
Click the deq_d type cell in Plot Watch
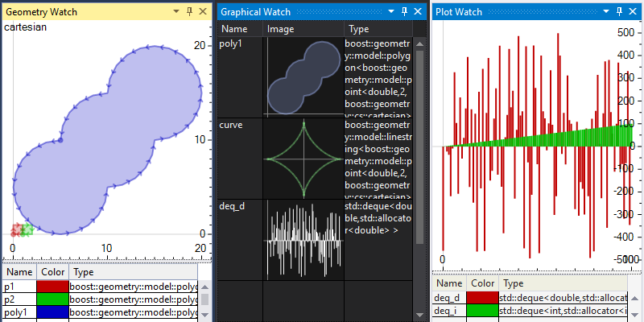pyautogui.click(x=563, y=297)
